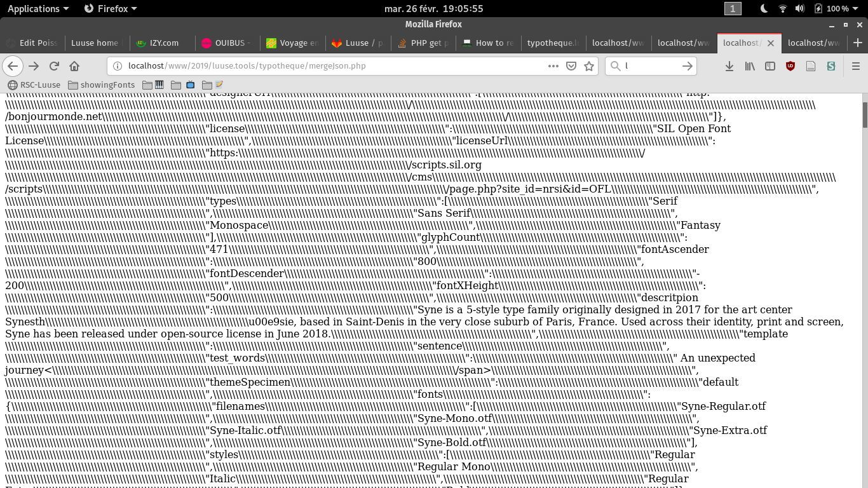This screenshot has height=488, width=868.
Task: Open the Downloads panel
Action: (729, 66)
